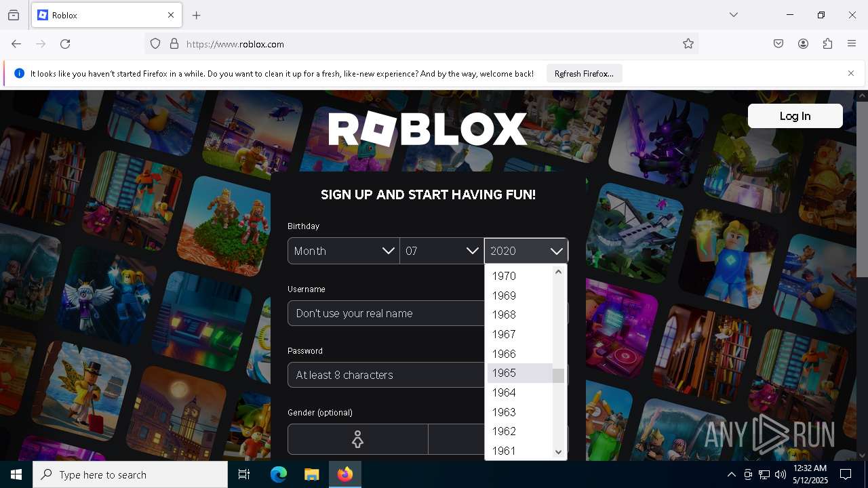Open File Explorer from taskbar
Screen dimensions: 868x488
pyautogui.click(x=311, y=474)
